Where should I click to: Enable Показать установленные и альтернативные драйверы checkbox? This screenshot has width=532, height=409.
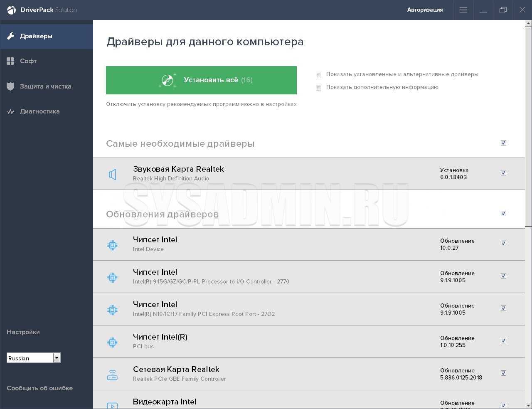(x=319, y=75)
